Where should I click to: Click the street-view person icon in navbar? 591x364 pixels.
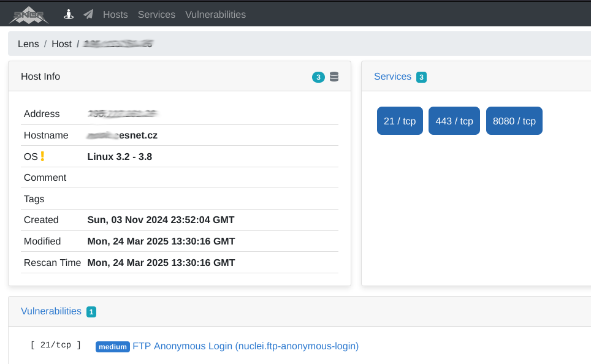[x=69, y=14]
